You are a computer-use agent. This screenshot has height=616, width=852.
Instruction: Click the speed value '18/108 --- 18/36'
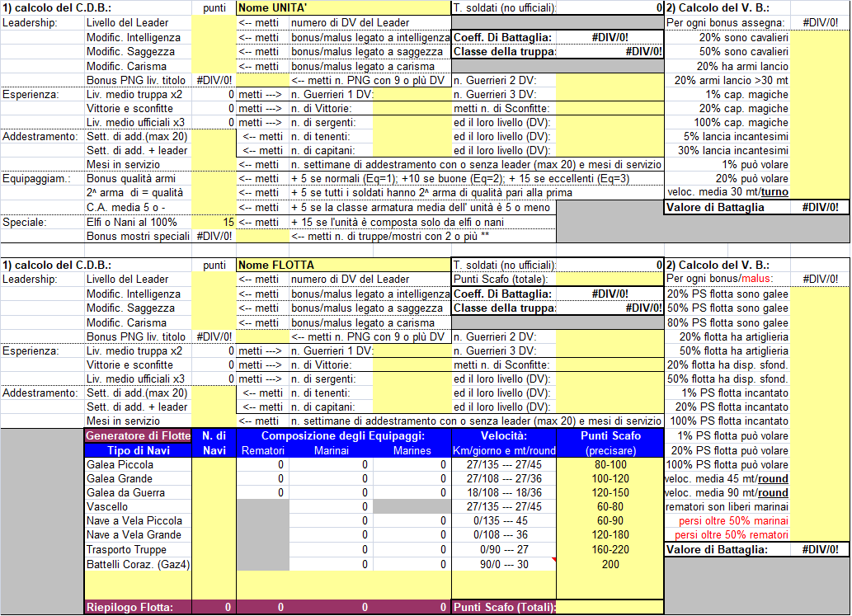click(504, 492)
